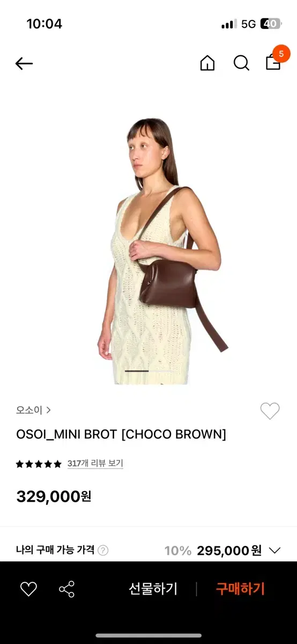Open the shopping bag cart icon
The width and height of the screenshot is (297, 644).
click(x=273, y=64)
